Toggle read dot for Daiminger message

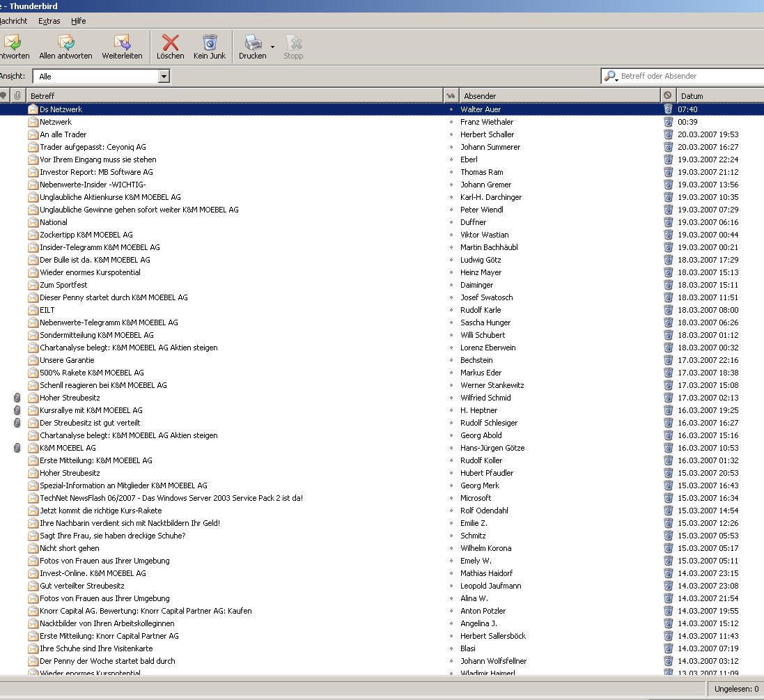(x=451, y=285)
